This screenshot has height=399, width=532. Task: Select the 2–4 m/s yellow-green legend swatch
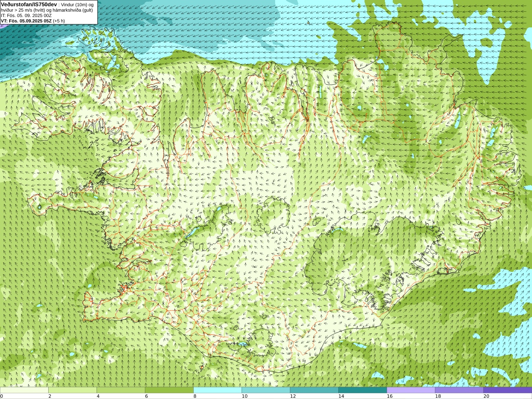pos(72,390)
